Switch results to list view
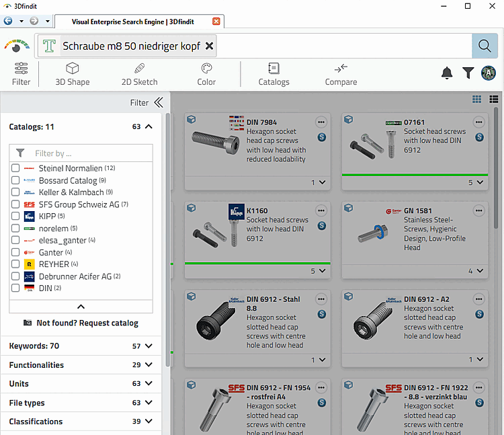The width and height of the screenshot is (504, 435). click(x=494, y=100)
